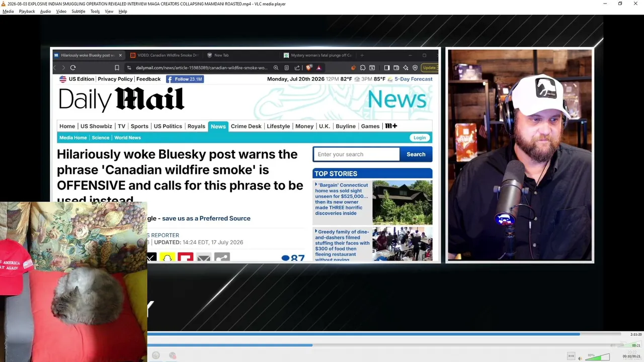644x362 pixels.
Task: Open reader mode from the address bar
Action: (x=286, y=68)
